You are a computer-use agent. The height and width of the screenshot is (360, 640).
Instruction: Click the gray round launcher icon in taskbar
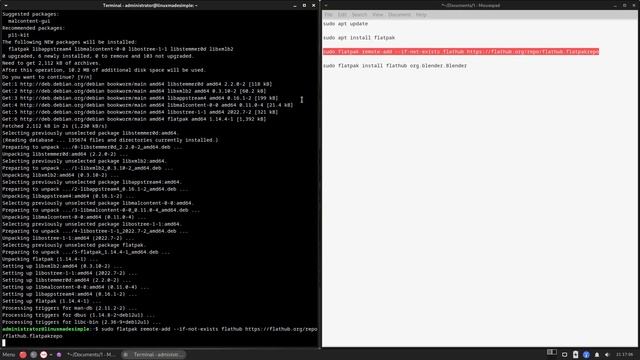pos(33,355)
